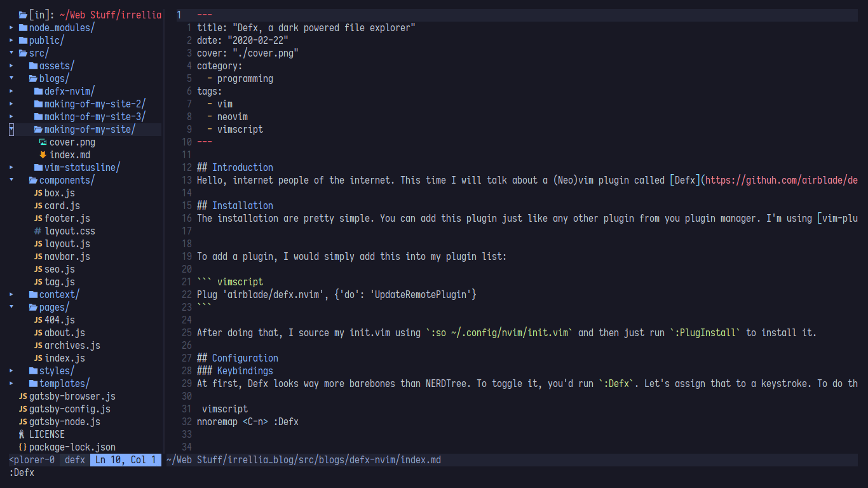This screenshot has height=488, width=868.
Task: Select the archives.js file
Action: point(72,346)
